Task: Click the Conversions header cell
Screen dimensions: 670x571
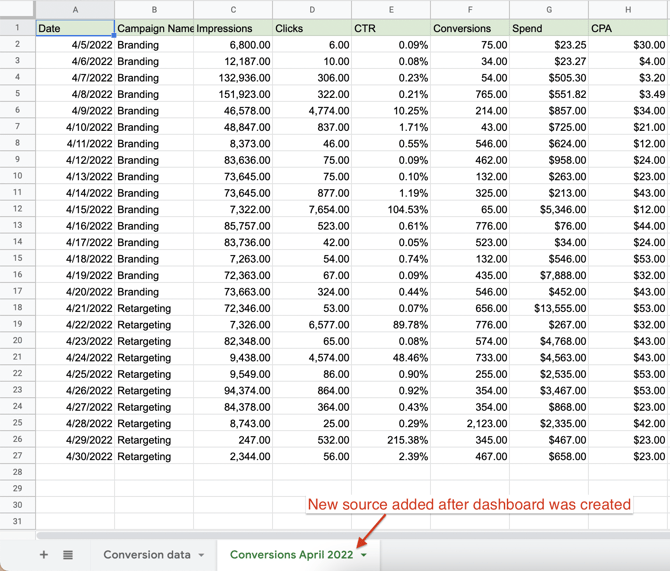Action: 470,28
